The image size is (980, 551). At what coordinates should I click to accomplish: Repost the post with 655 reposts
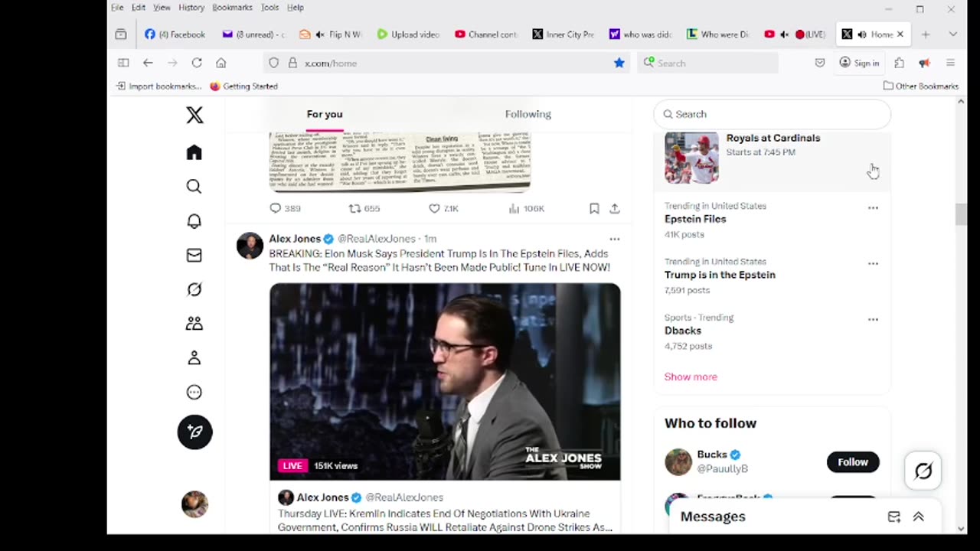pyautogui.click(x=364, y=208)
